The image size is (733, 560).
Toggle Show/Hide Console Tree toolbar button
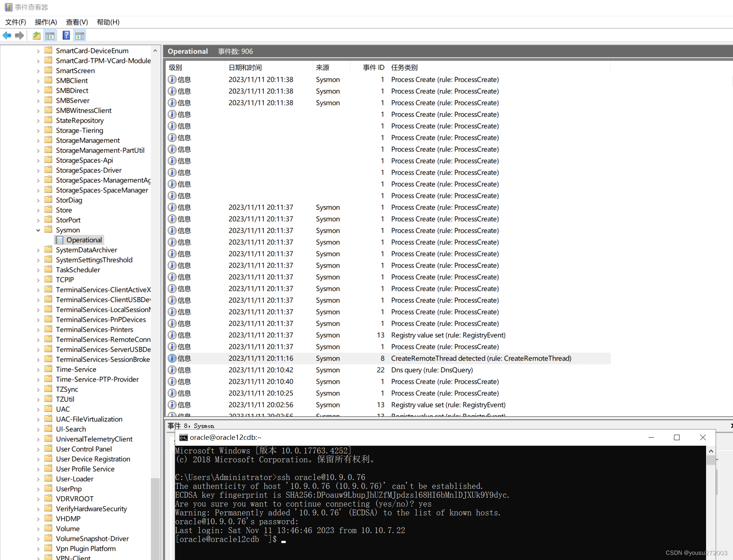pyautogui.click(x=50, y=35)
